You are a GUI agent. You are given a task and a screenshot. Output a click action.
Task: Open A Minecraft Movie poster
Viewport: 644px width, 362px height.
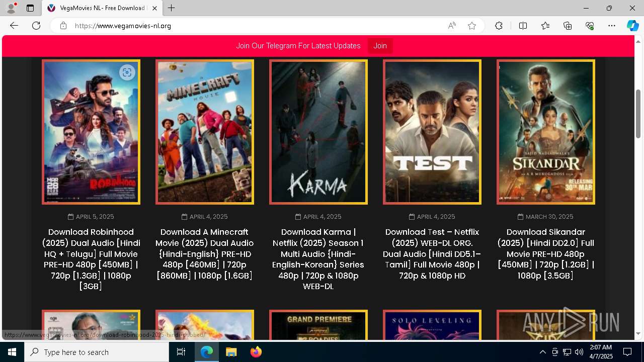205,132
